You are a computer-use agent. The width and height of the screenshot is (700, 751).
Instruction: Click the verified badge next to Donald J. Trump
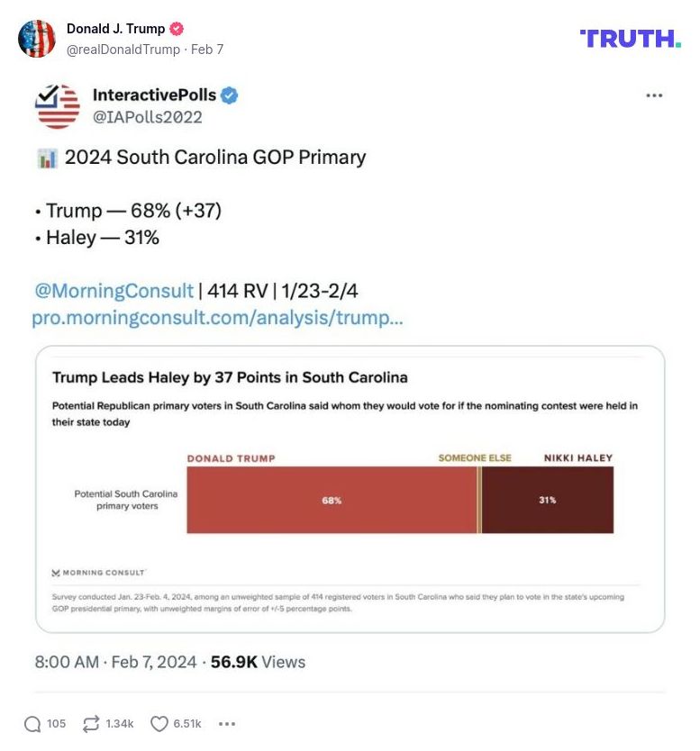click(175, 28)
